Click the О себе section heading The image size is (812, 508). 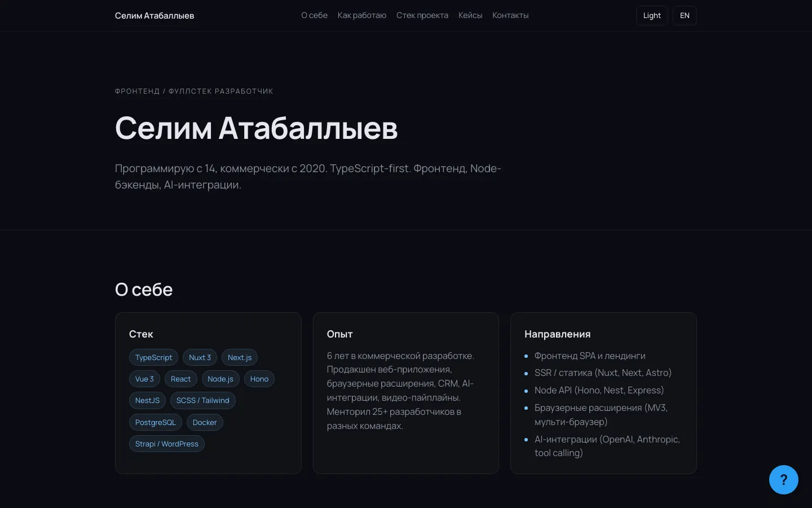[x=144, y=290]
